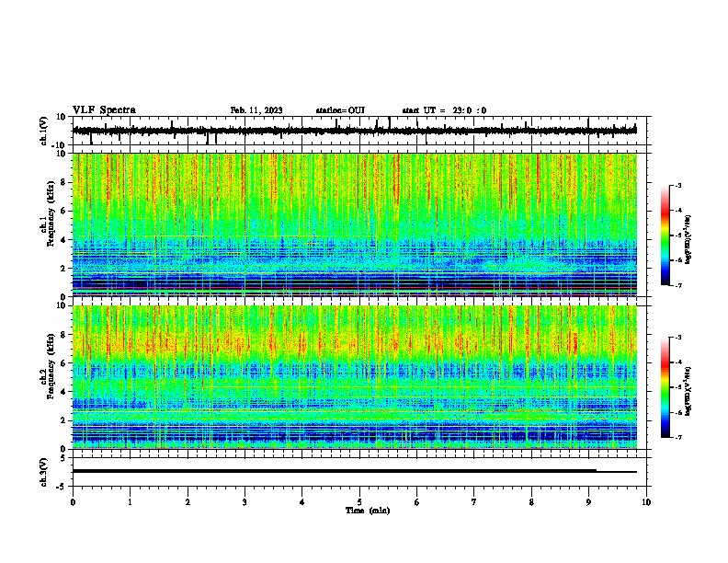Click the 'ch.1(V)' axis label
Screen dimensions: 728x563
click(x=43, y=131)
